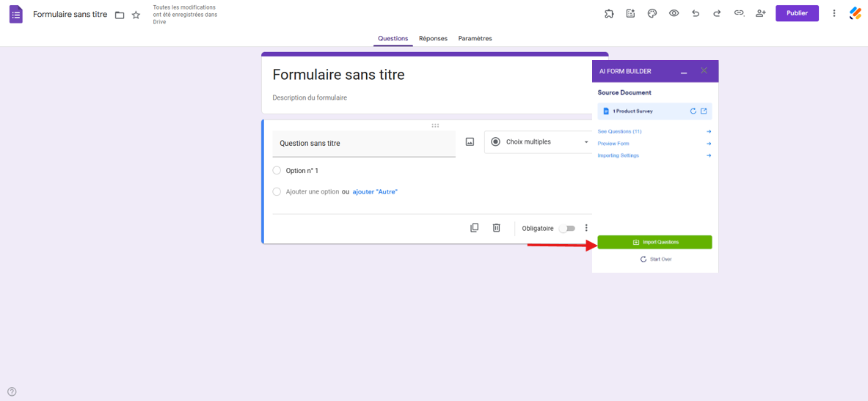Open question more-options three dots
The height and width of the screenshot is (401, 868).
tap(586, 228)
